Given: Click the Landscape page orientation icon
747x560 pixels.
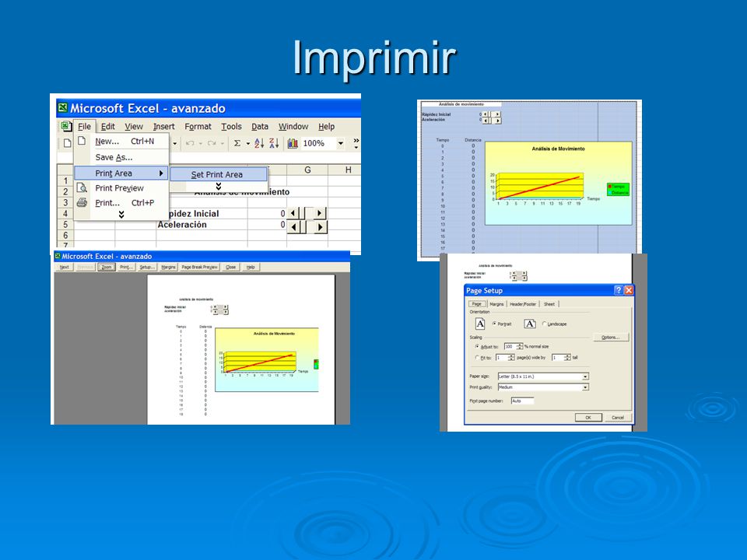Looking at the screenshot, I should click(530, 324).
